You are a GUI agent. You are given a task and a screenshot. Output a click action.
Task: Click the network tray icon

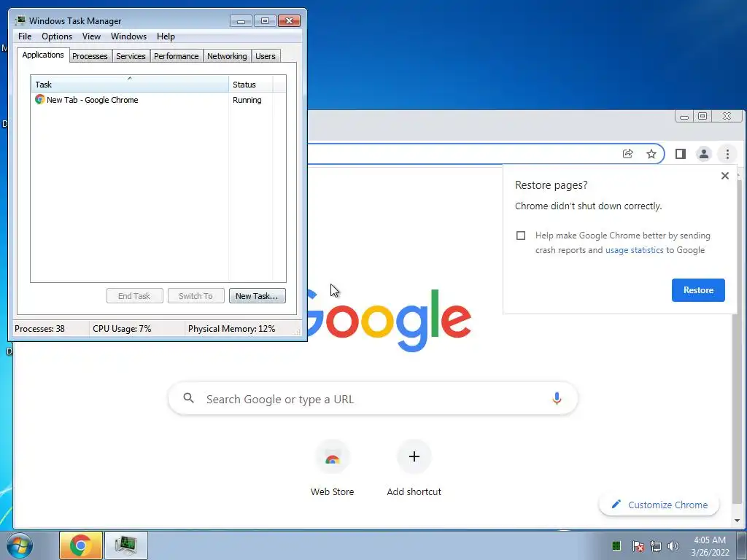tap(656, 546)
